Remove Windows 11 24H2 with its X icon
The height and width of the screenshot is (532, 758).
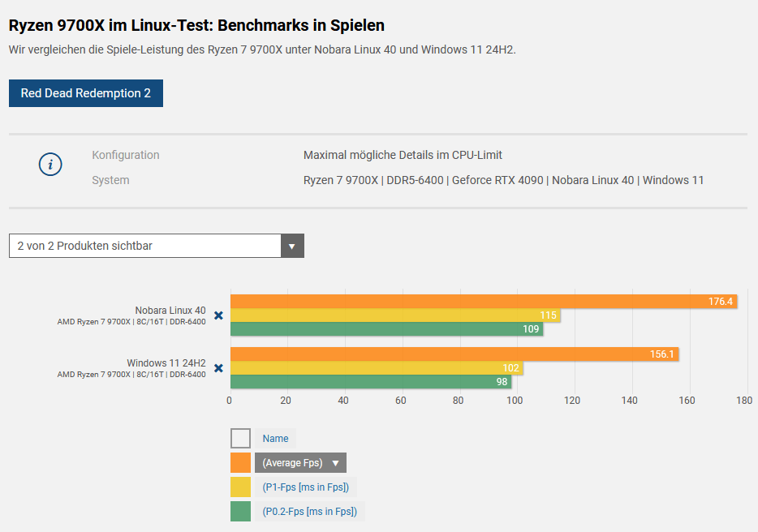[218, 368]
